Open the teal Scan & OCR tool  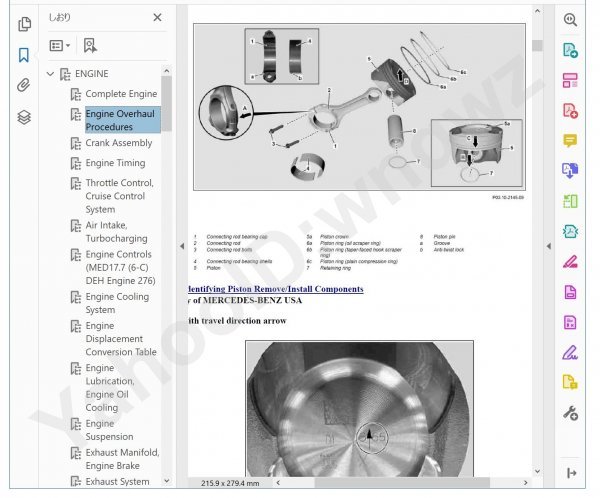(x=570, y=231)
